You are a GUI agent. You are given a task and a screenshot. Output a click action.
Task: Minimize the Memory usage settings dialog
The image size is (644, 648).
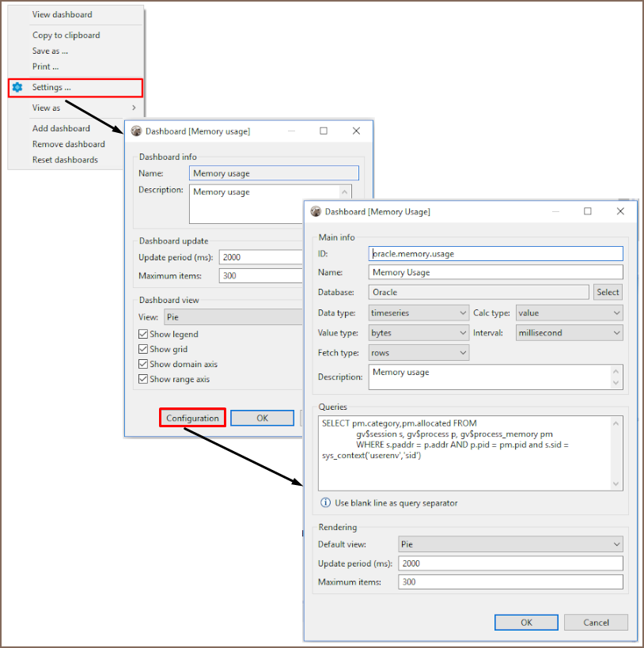coord(291,131)
